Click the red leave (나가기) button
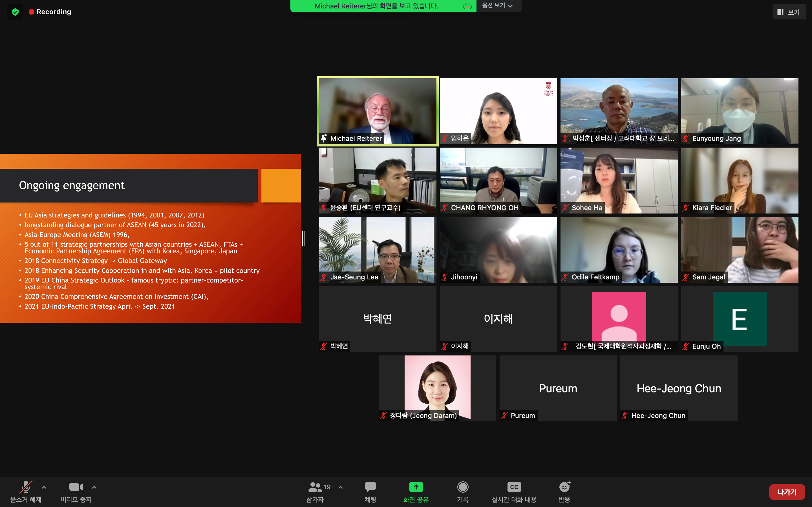Screen dimensions: 812x507 tap(787, 492)
